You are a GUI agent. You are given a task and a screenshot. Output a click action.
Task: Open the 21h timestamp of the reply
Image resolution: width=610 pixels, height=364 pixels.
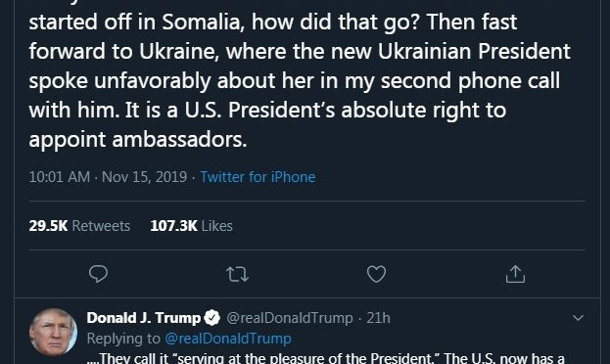coord(379,318)
